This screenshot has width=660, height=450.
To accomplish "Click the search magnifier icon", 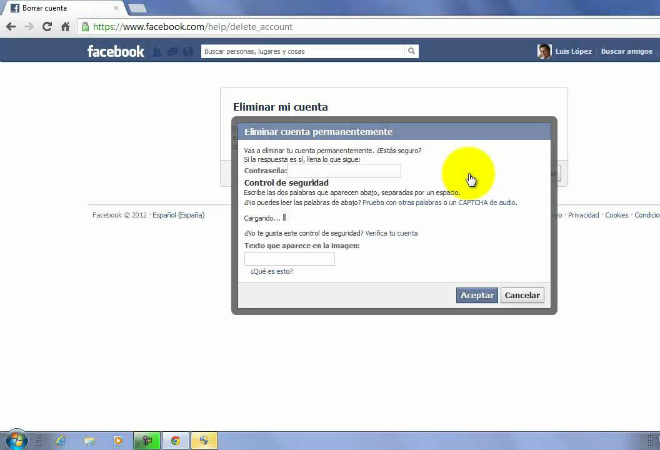I will [x=411, y=51].
